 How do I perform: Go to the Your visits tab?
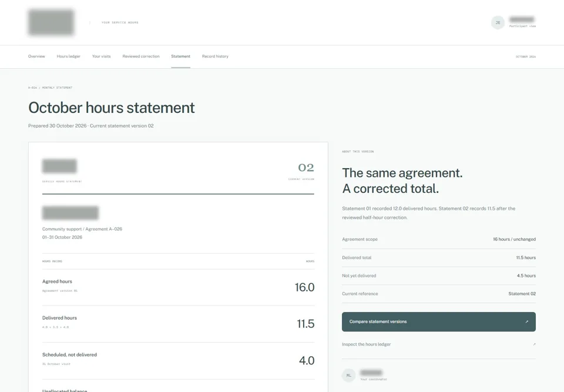point(102,56)
